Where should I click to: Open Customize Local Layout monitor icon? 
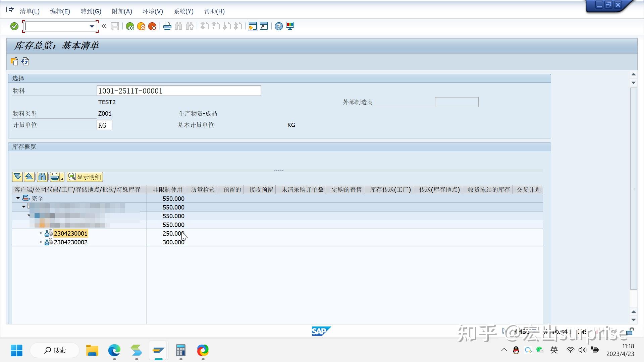coord(290,26)
